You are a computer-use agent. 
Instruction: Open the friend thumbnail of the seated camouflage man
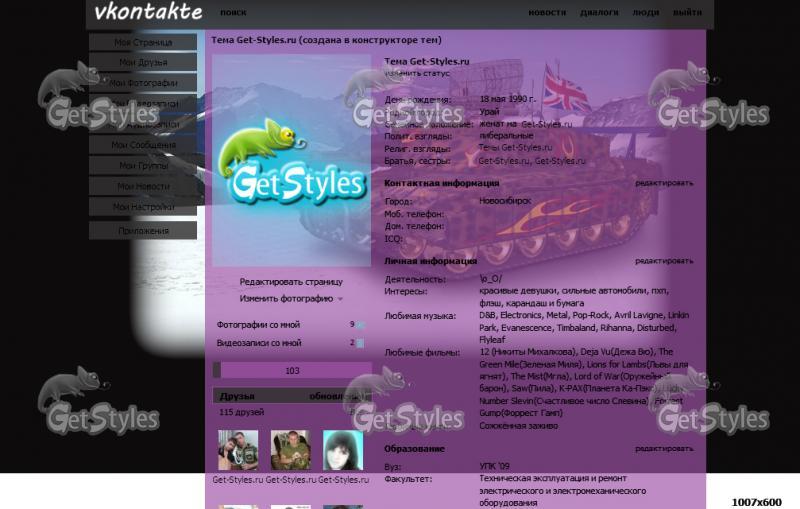[x=290, y=450]
